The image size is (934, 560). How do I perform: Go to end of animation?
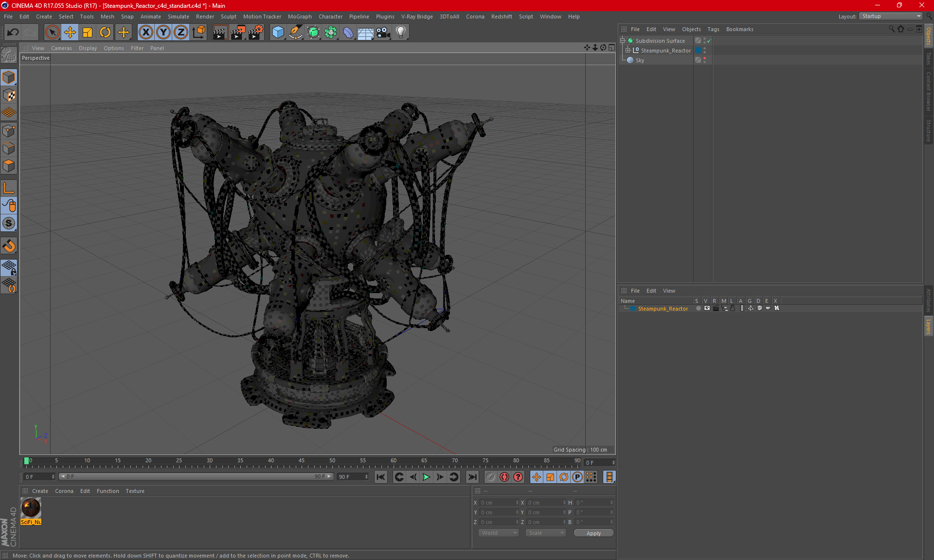472,477
